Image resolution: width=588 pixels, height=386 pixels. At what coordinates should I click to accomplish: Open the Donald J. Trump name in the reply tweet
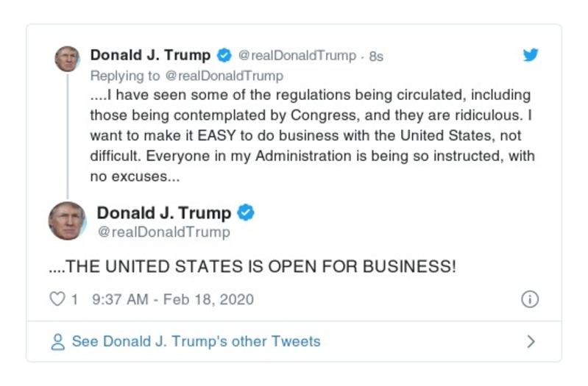[150, 55]
